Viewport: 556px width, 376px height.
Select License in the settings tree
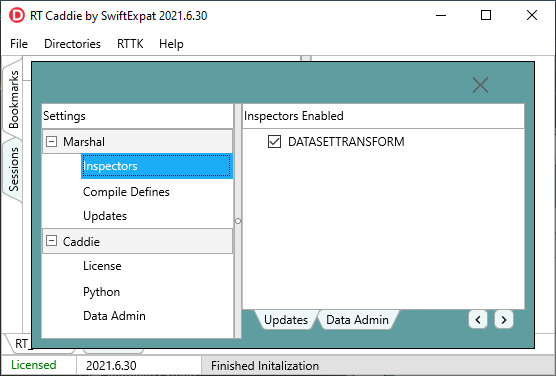[x=102, y=266]
